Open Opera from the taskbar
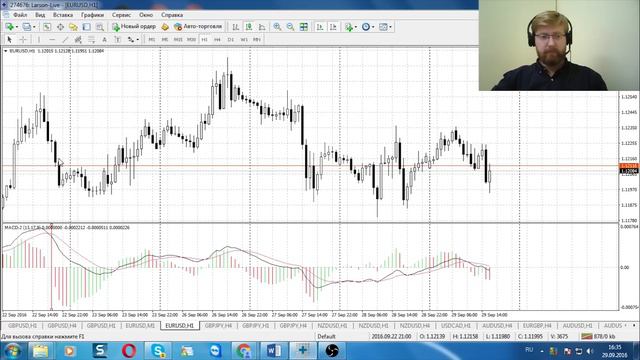Screen dimensions: 640x360 [x=129, y=351]
